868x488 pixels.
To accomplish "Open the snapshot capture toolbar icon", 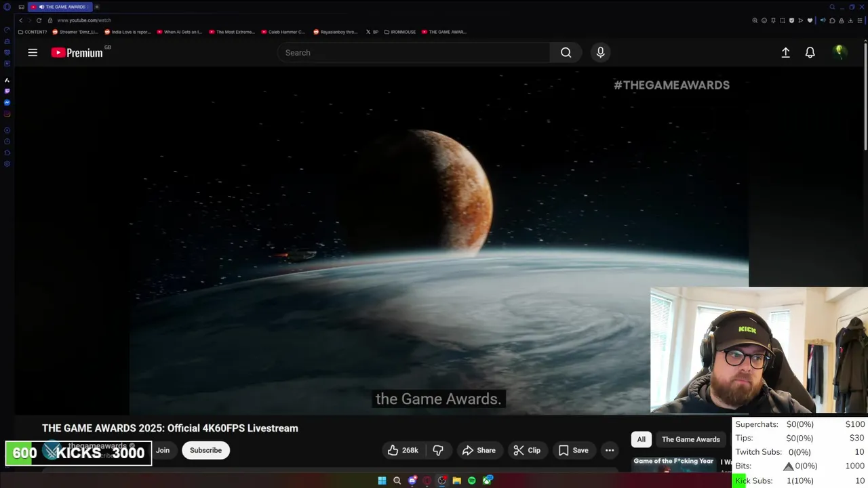I will click(x=783, y=20).
